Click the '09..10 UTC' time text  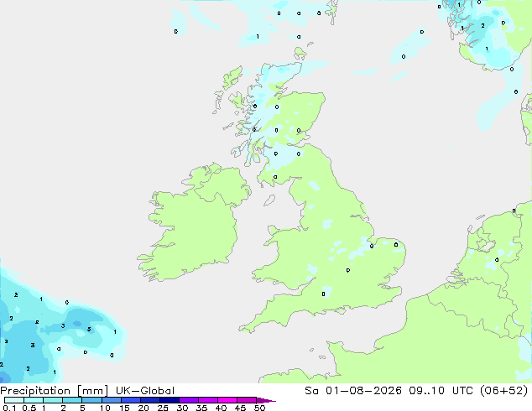[x=442, y=391]
